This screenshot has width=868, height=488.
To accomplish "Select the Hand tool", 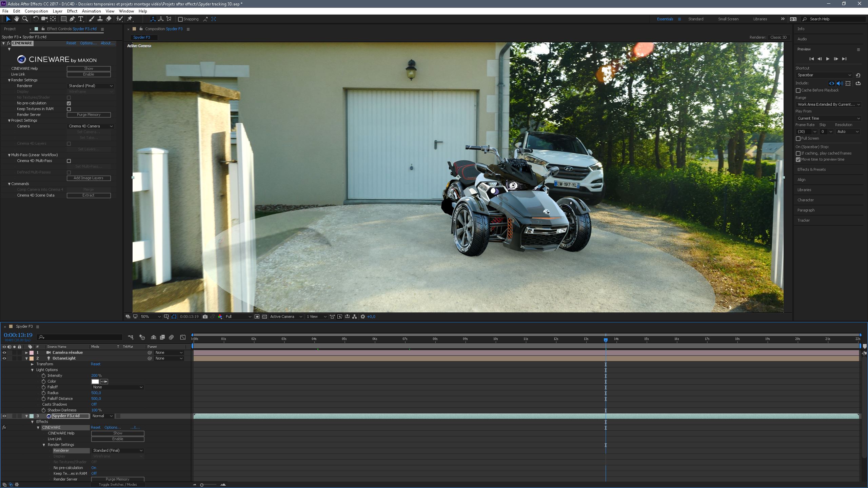I will pyautogui.click(x=16, y=19).
